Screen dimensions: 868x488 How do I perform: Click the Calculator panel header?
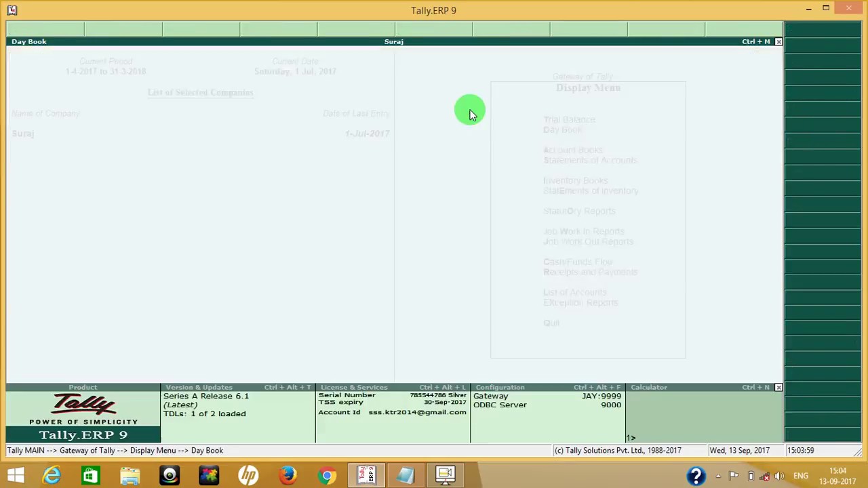tap(700, 388)
